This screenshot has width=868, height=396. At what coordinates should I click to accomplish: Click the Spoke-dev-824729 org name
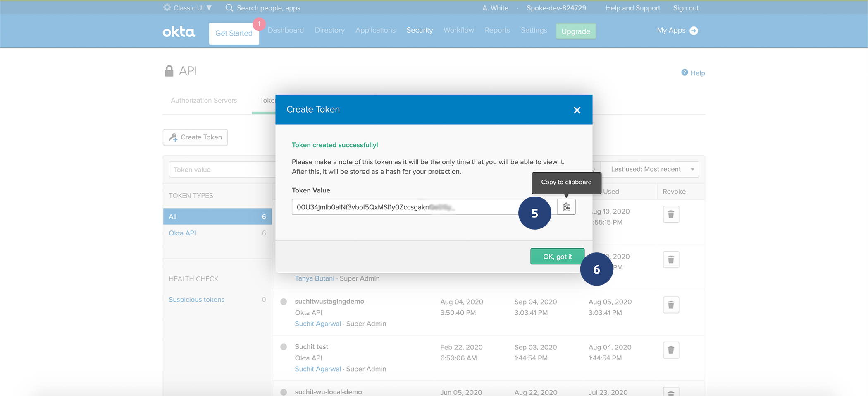556,8
